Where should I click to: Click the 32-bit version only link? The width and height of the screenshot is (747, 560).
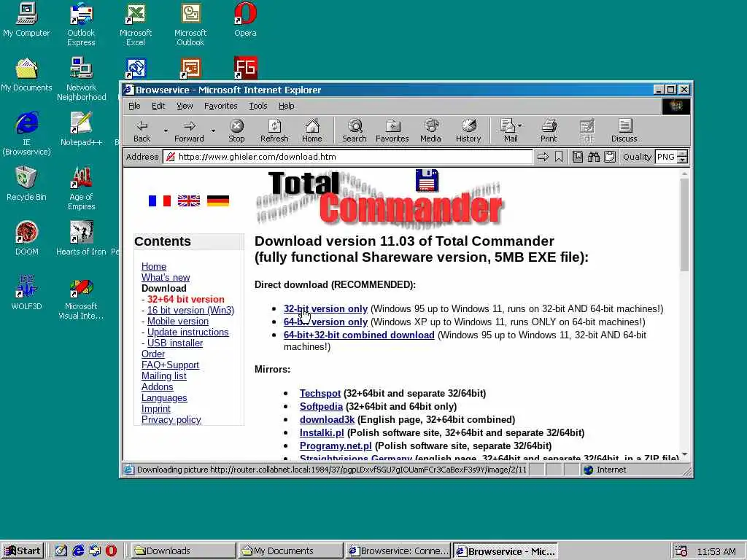click(x=325, y=308)
